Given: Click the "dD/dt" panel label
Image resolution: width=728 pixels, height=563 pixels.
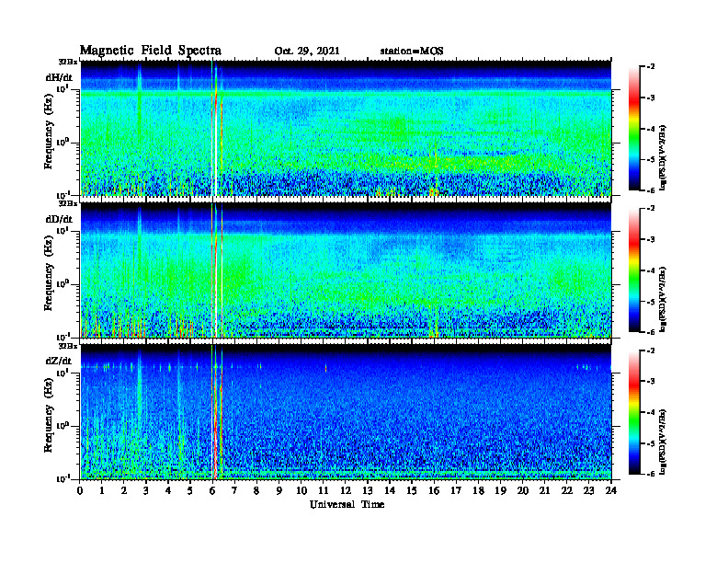Looking at the screenshot, I should (x=59, y=219).
